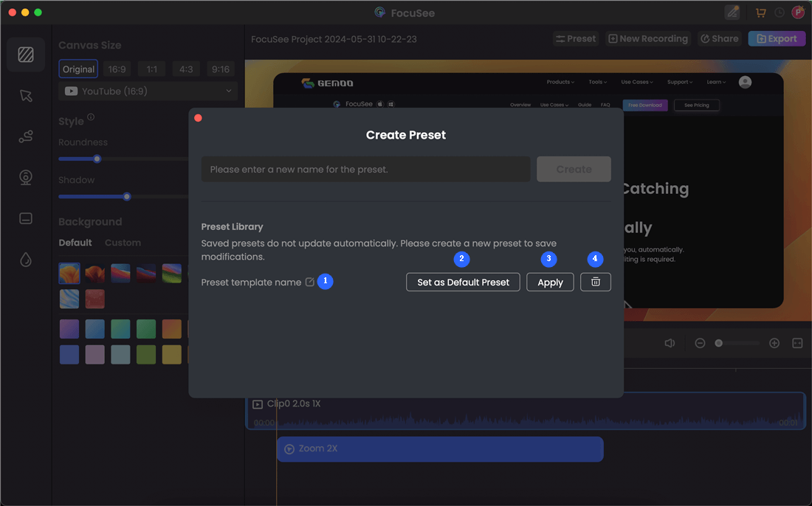Edit the preset template name pencil icon
The image size is (812, 506).
[x=310, y=282]
